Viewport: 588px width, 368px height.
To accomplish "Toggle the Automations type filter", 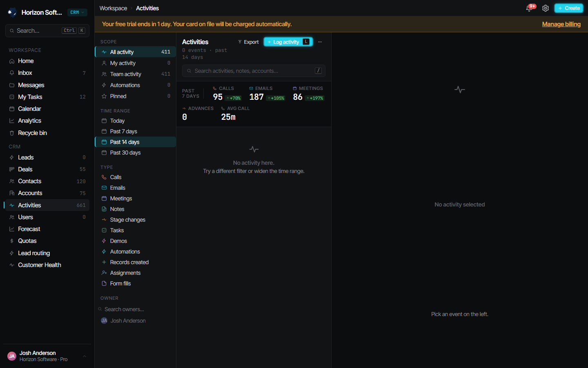I will pos(136,251).
